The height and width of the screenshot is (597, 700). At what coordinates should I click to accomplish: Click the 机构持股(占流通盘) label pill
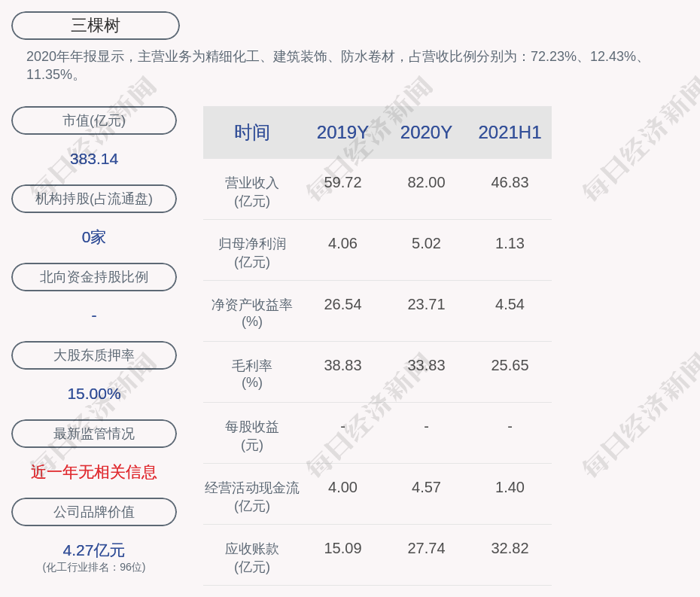(94, 199)
